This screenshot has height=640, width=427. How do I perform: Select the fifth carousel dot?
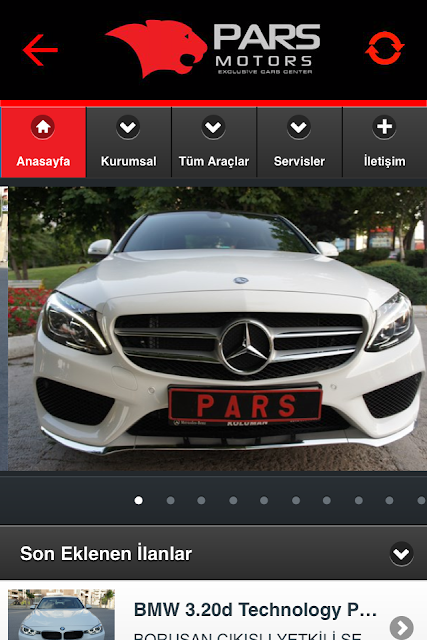click(264, 500)
